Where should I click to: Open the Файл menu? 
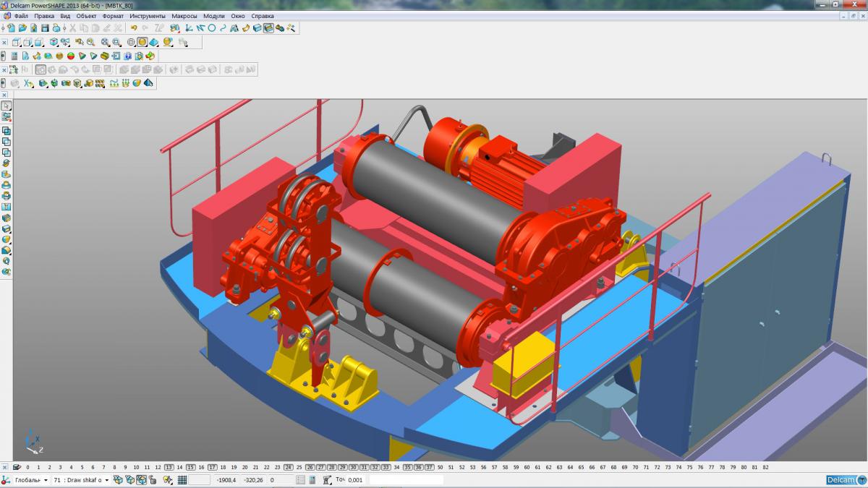pyautogui.click(x=21, y=15)
